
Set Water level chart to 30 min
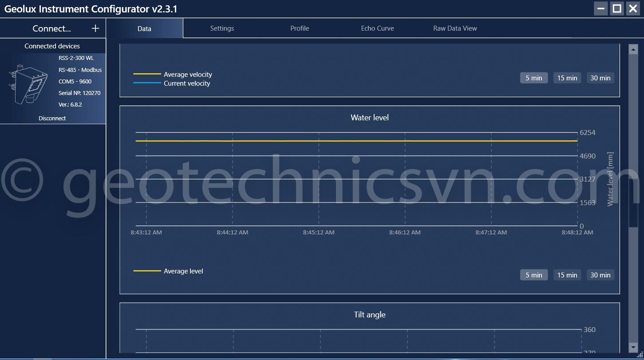[601, 275]
